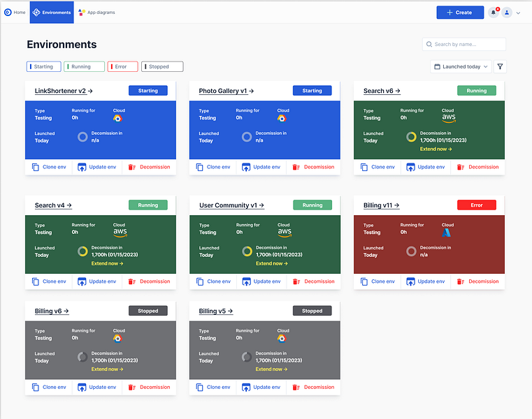Click Decomission trash icon on Search v6
Screen dimensions: 532x419
point(461,167)
